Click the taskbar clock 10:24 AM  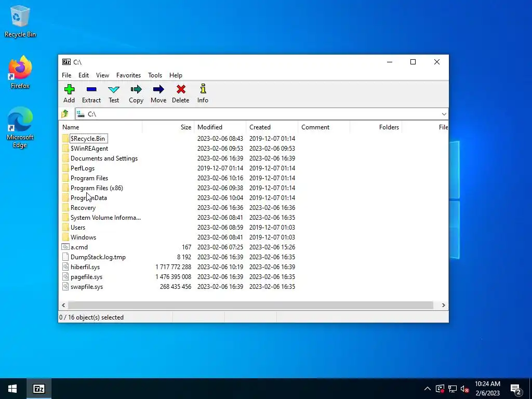tap(487, 384)
